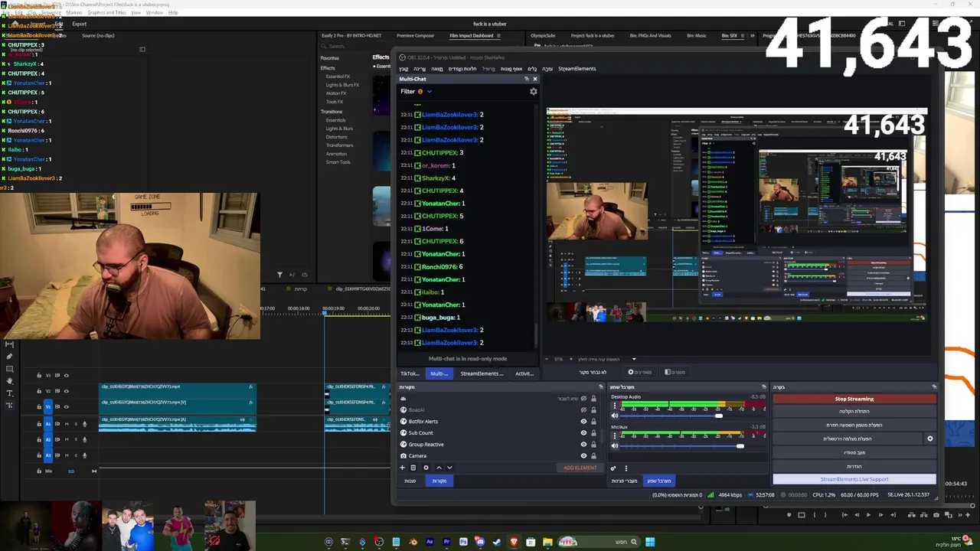The image size is (980, 551).
Task: Open After Effects icon in taskbar
Action: point(430,542)
